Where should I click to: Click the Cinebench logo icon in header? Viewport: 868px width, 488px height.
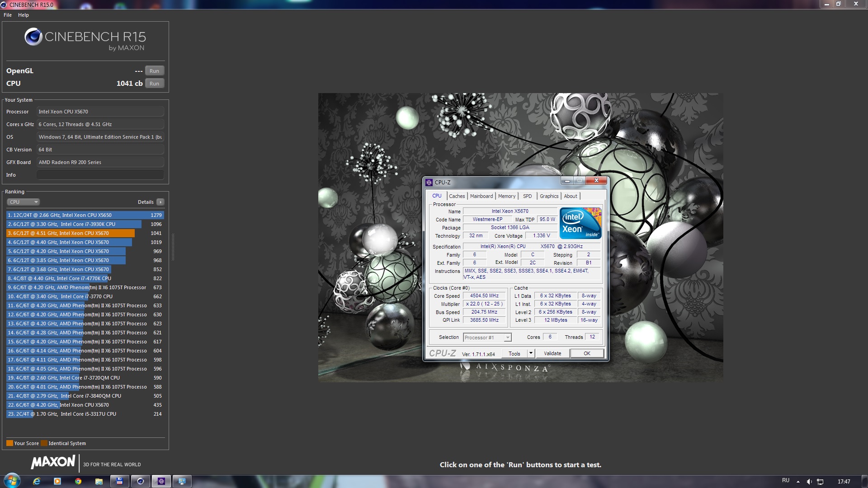(x=33, y=37)
